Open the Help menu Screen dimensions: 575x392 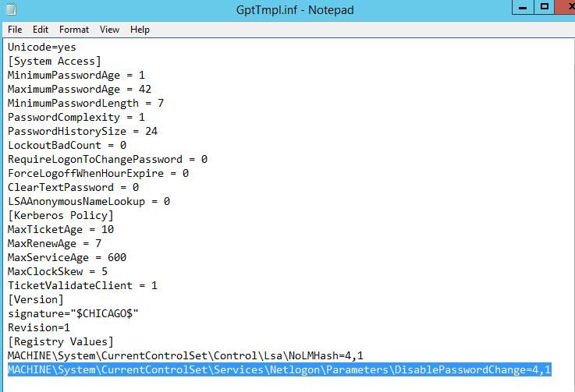140,30
